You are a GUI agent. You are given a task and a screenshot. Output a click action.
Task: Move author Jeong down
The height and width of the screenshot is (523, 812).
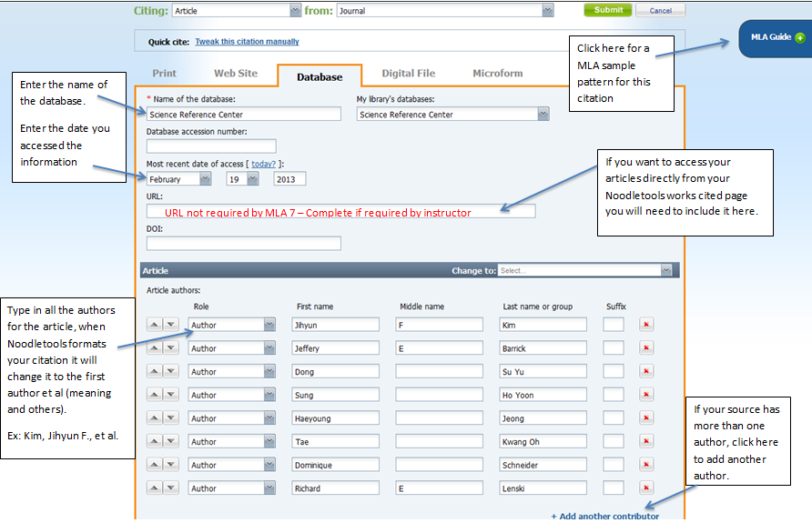point(171,418)
